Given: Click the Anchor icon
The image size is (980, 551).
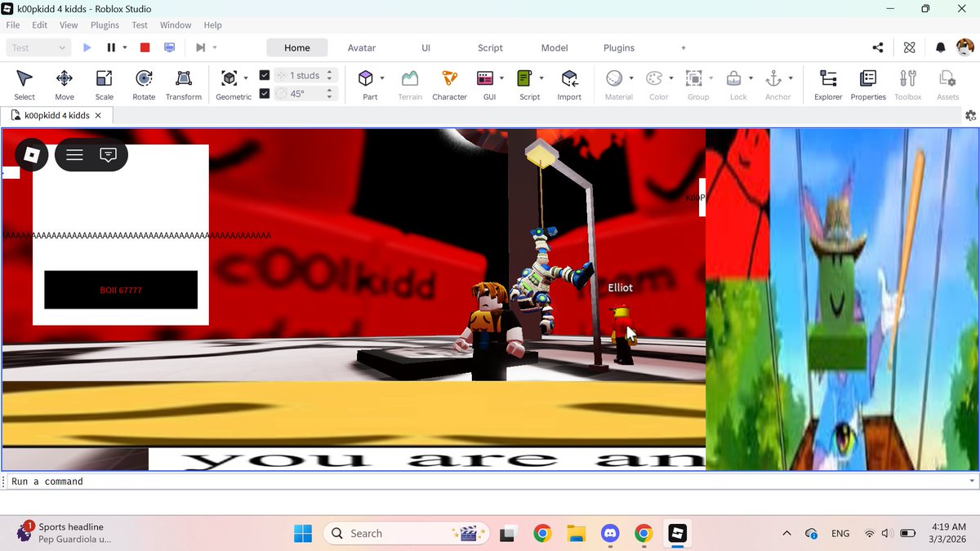Looking at the screenshot, I should point(773,78).
